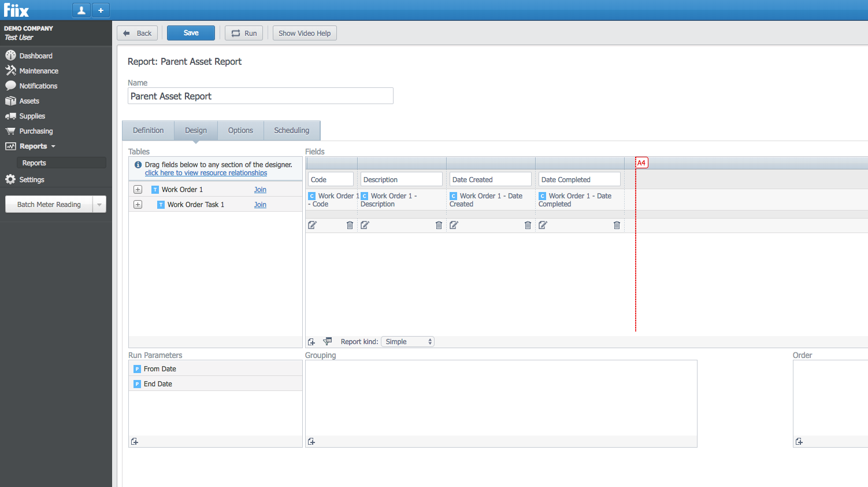The height and width of the screenshot is (487, 868).
Task: Edit the Date Completed column
Action: coord(543,225)
